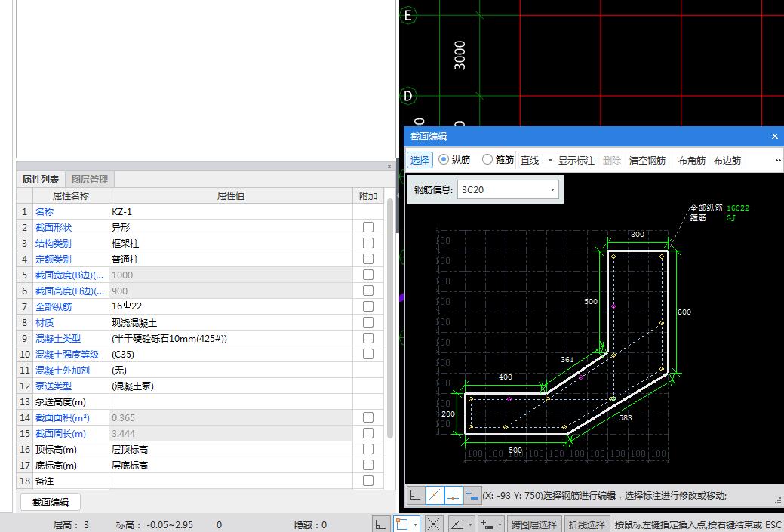Image resolution: width=784 pixels, height=532 pixels.
Task: Click the 属性值 column header
Action: point(230,195)
